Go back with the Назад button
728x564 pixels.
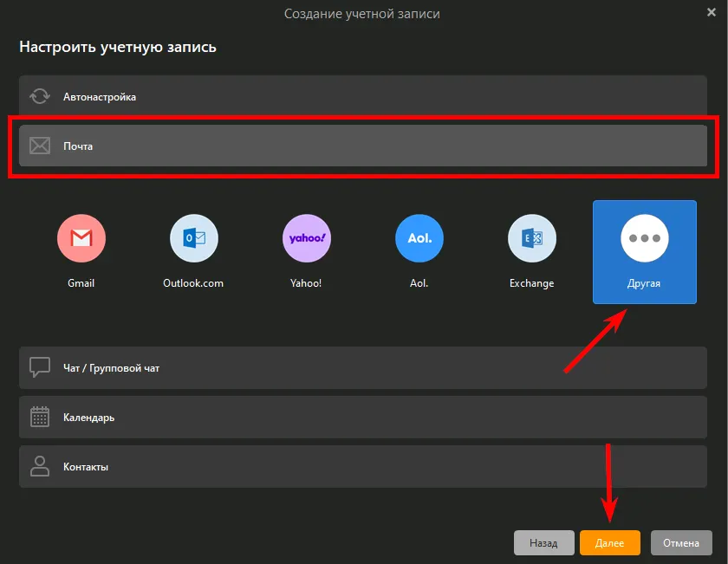(x=543, y=543)
